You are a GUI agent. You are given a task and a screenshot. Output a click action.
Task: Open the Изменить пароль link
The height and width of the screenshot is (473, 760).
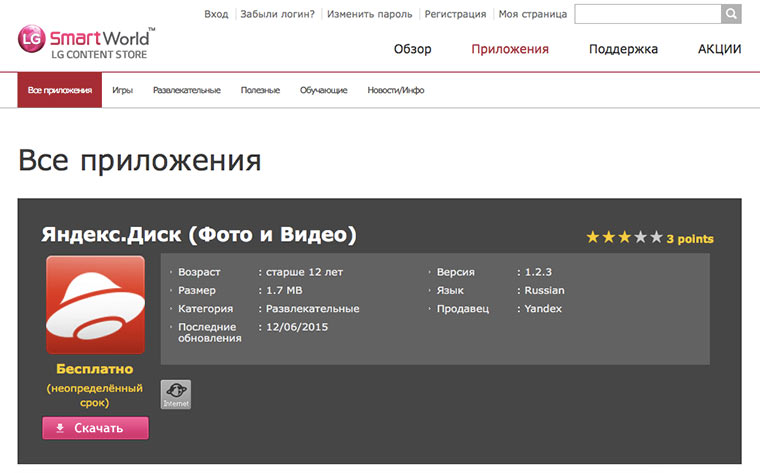click(369, 14)
